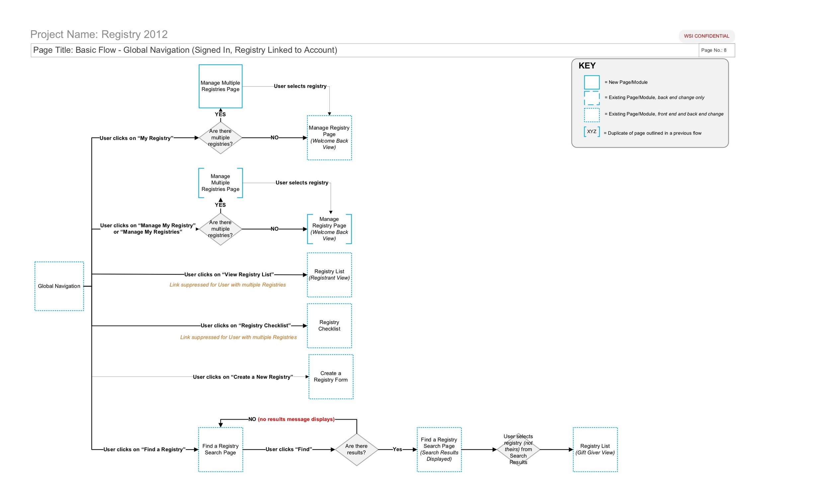The height and width of the screenshot is (504, 830).
Task: Click the Page Title text bar
Action: coord(365,50)
